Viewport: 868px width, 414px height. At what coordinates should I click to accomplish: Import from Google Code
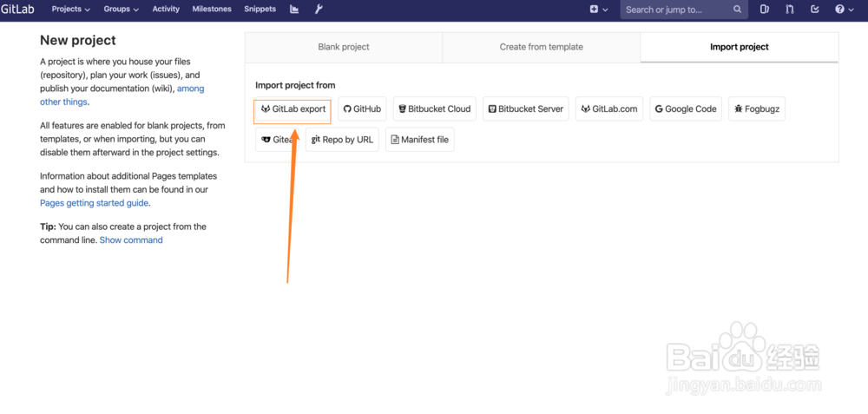[x=686, y=109]
